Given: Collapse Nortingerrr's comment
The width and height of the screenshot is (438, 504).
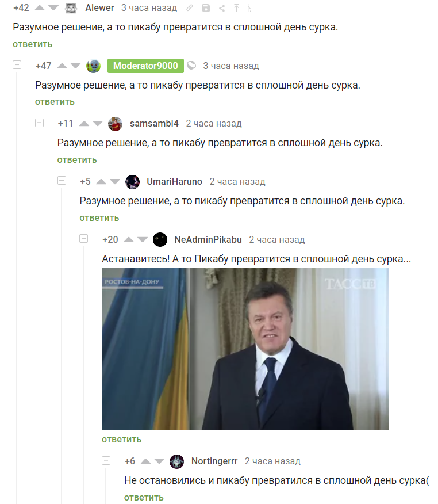Looking at the screenshot, I should (x=106, y=460).
